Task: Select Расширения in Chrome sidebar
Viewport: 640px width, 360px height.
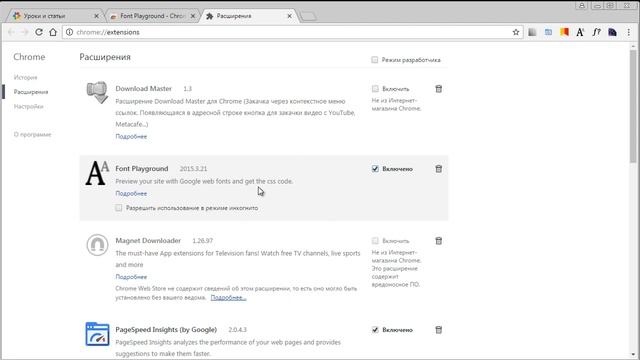Action: [x=31, y=92]
